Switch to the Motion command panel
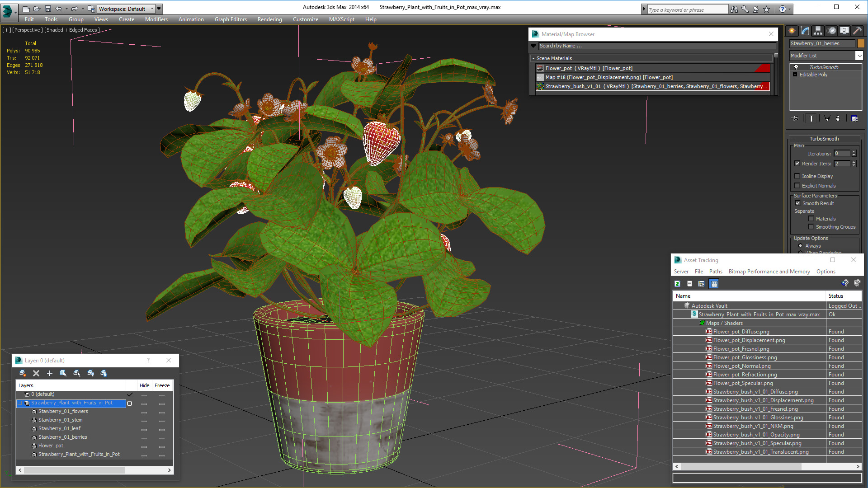 pyautogui.click(x=831, y=31)
